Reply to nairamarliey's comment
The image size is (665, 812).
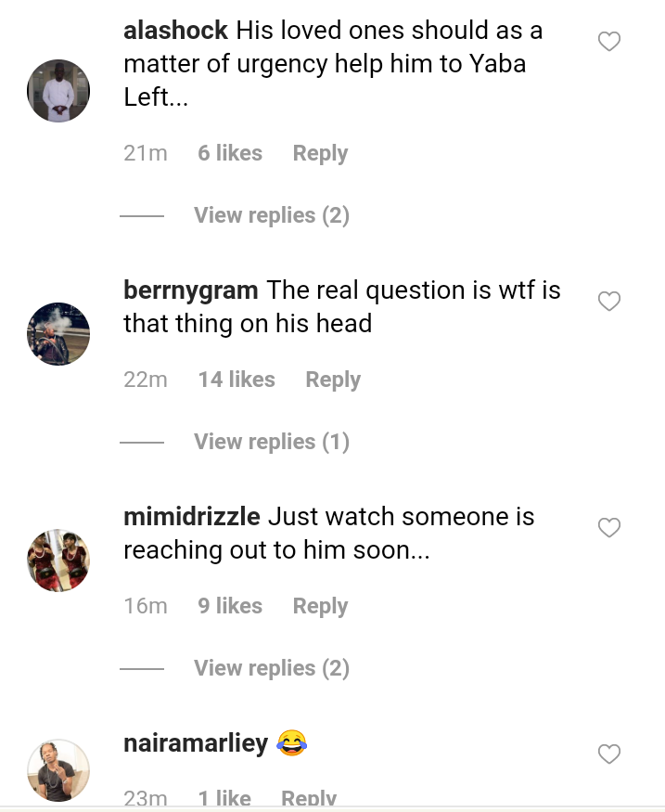[x=309, y=797]
